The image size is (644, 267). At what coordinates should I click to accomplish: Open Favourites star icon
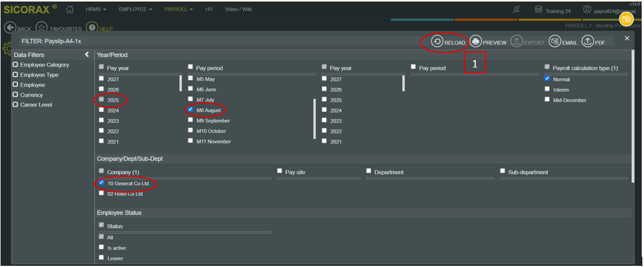(x=42, y=27)
